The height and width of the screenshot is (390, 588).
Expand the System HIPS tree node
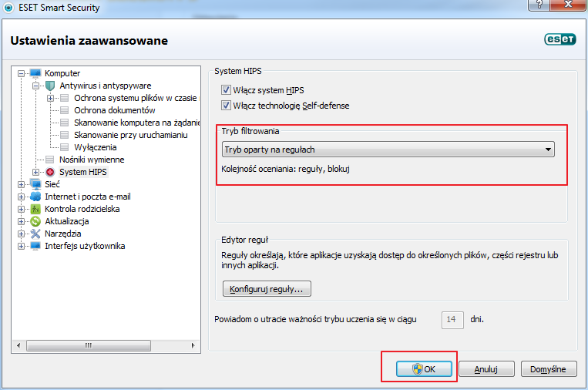coord(35,172)
